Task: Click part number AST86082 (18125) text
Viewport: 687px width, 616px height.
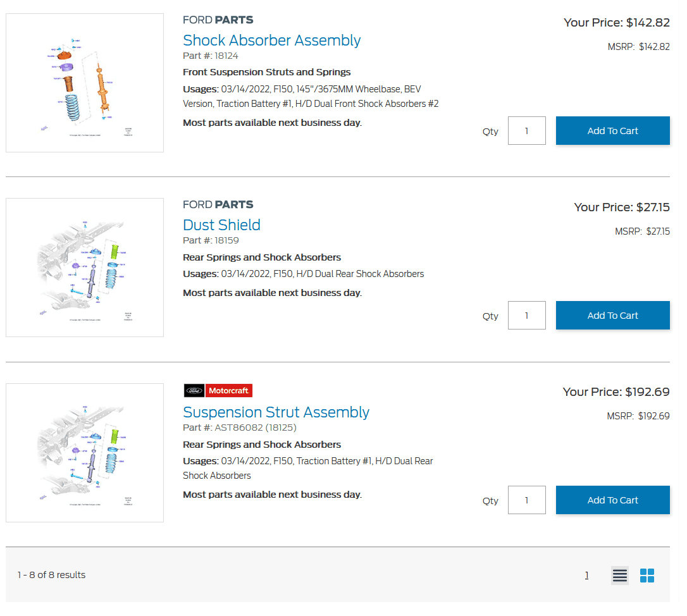Action: [255, 428]
